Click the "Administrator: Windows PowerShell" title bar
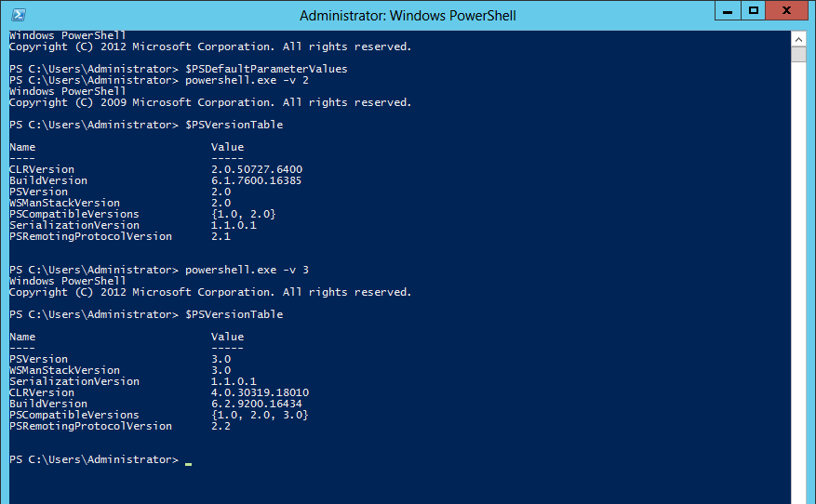Image resolution: width=816 pixels, height=504 pixels. point(408,15)
